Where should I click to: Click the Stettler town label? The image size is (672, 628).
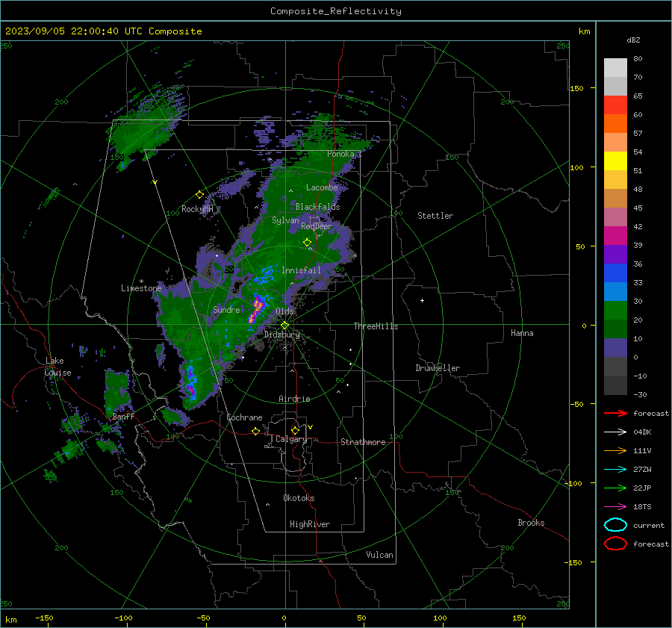(x=435, y=216)
